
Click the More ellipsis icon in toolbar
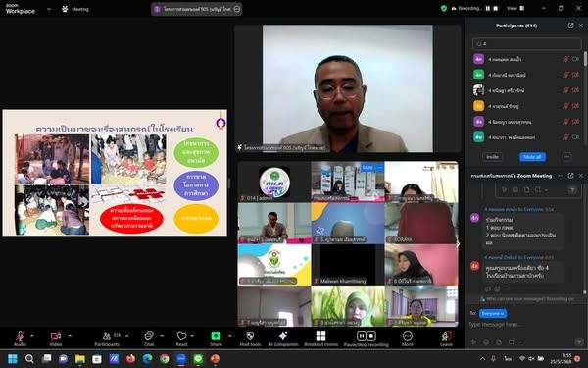coord(408,336)
